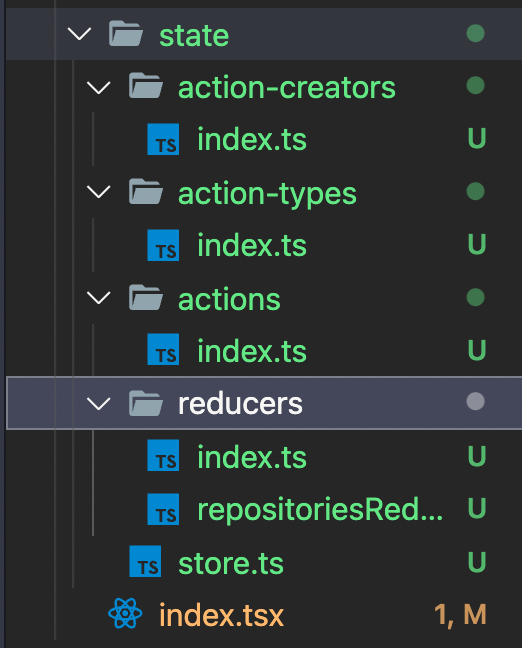
Task: Collapse the action-creators folder chevron
Action: tap(99, 87)
